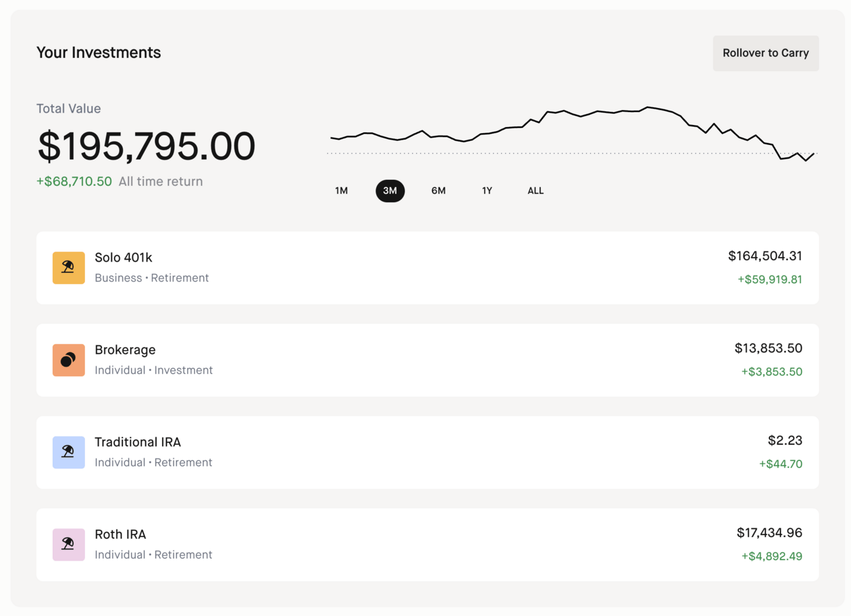Open the Roth IRA account name
Viewport: 851px width, 616px height.
pos(121,534)
